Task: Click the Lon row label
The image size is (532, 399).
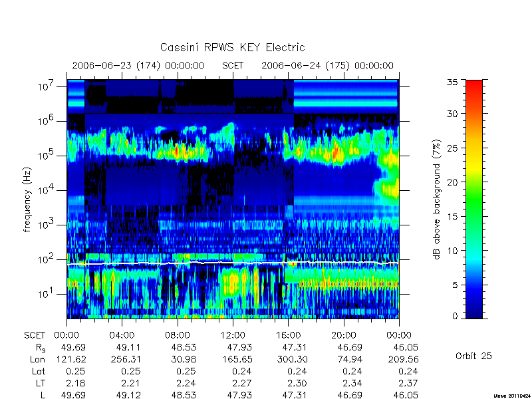Action: coord(37,359)
